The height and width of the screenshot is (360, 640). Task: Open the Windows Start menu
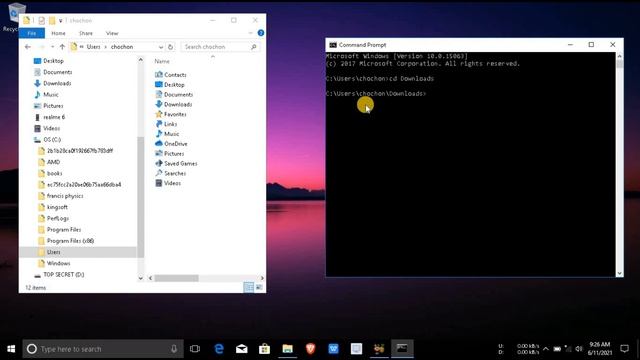pyautogui.click(x=11, y=349)
